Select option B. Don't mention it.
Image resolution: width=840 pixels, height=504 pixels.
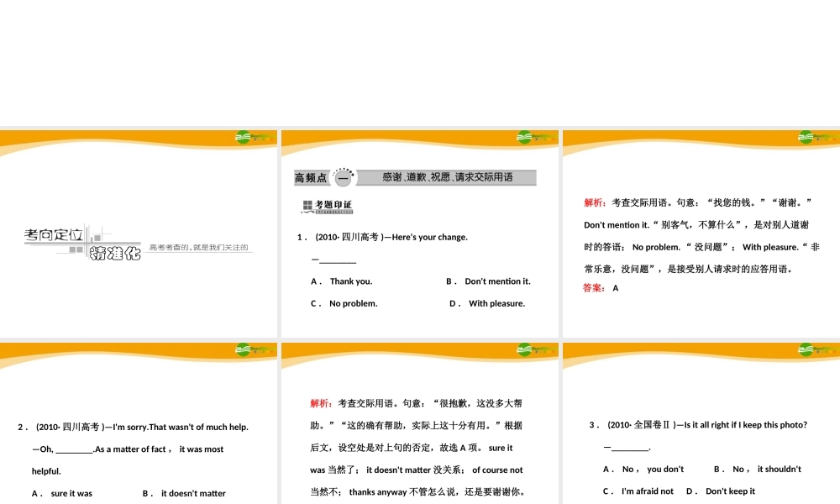coord(488,281)
